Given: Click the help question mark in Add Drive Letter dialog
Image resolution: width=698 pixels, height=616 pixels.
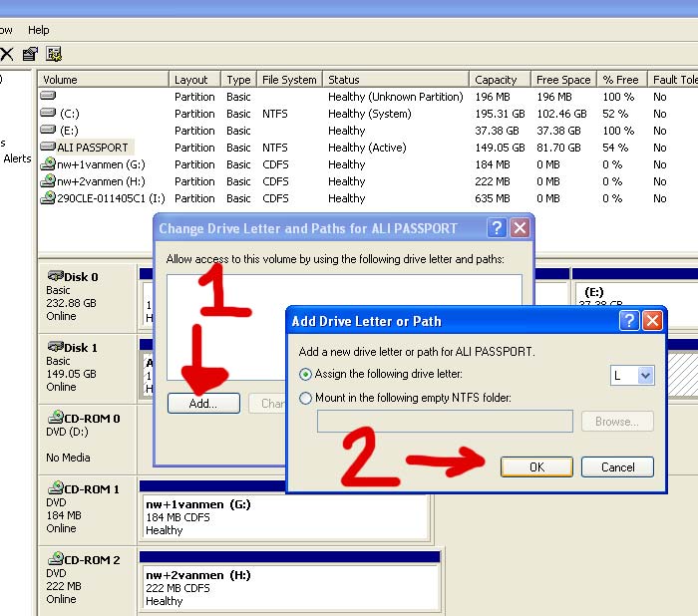Looking at the screenshot, I should [x=629, y=321].
